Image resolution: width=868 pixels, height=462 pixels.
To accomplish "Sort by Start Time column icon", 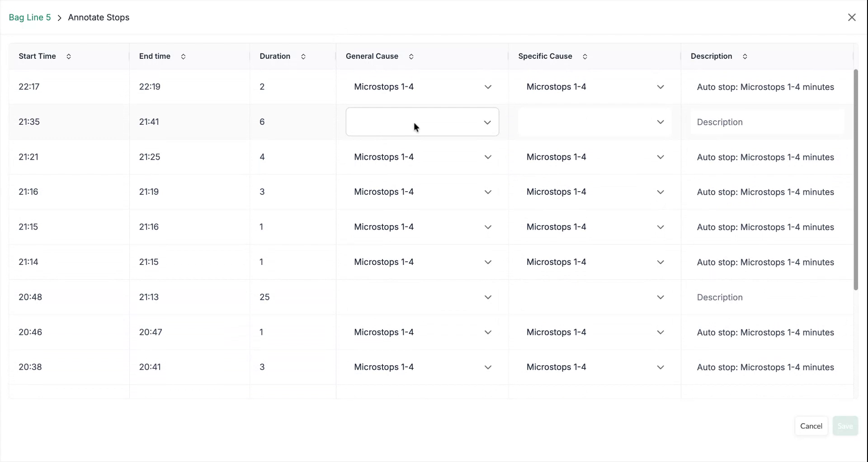I will 69,57.
